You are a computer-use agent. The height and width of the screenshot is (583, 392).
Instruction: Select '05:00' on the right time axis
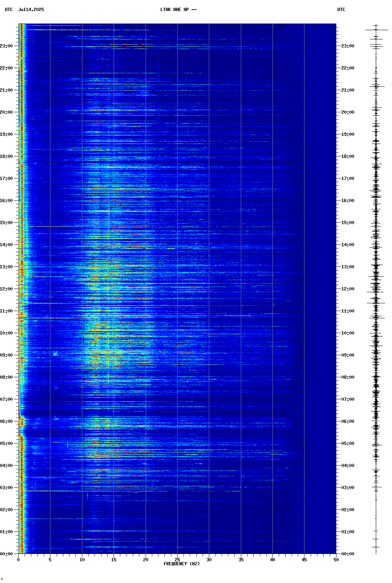348,444
